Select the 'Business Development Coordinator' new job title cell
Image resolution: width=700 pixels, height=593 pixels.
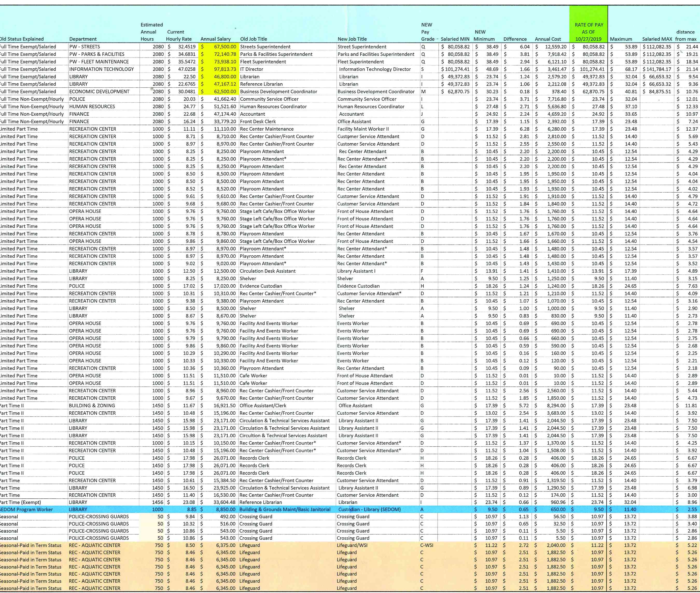click(x=376, y=91)
